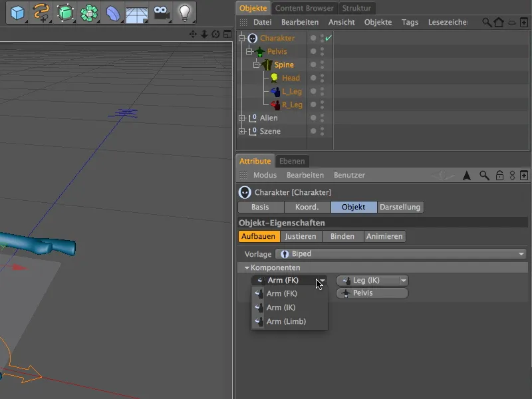Choose Arm (IK) from the list
The height and width of the screenshot is (399, 532).
(x=289, y=308)
